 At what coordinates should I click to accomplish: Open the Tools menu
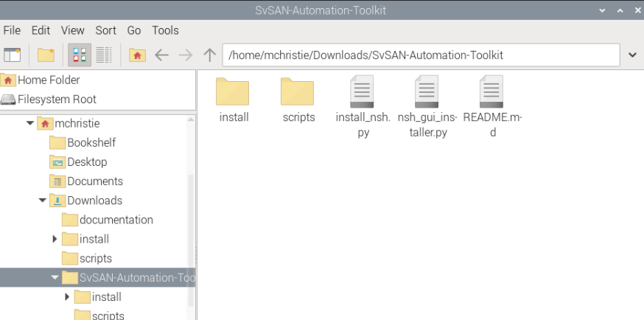pyautogui.click(x=165, y=30)
